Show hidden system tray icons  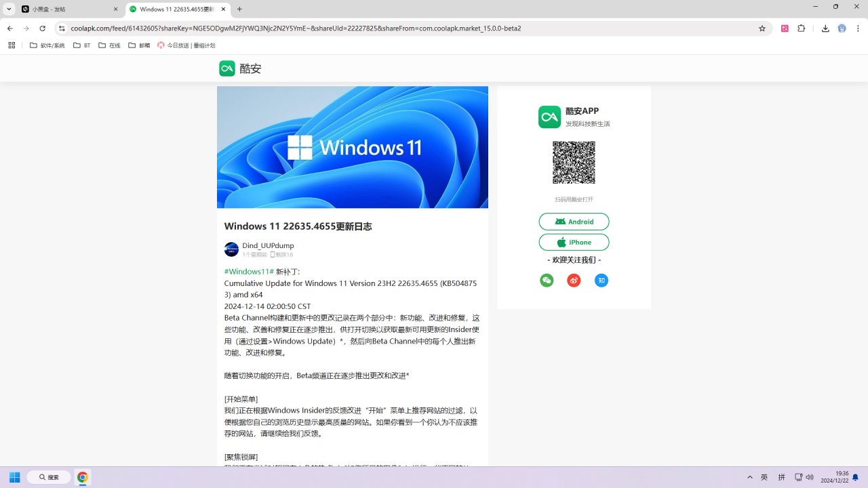point(749,477)
